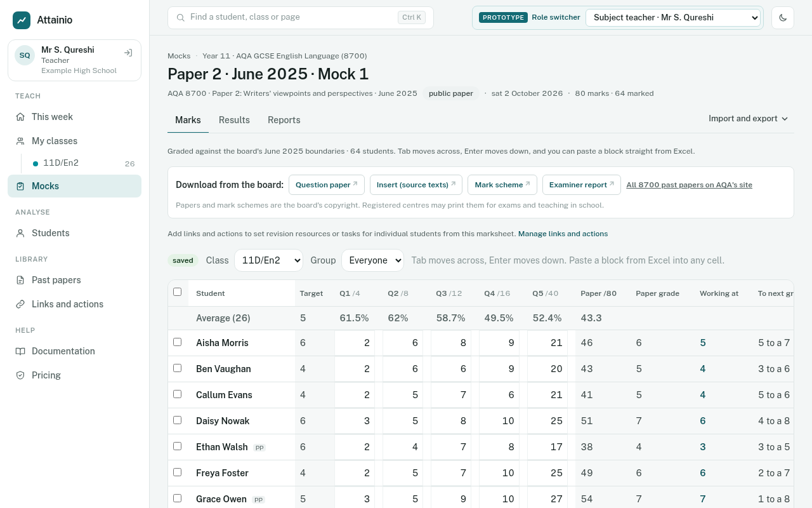Image resolution: width=812 pixels, height=508 pixels.
Task: Click the people icon next to My classes
Action: (20, 141)
